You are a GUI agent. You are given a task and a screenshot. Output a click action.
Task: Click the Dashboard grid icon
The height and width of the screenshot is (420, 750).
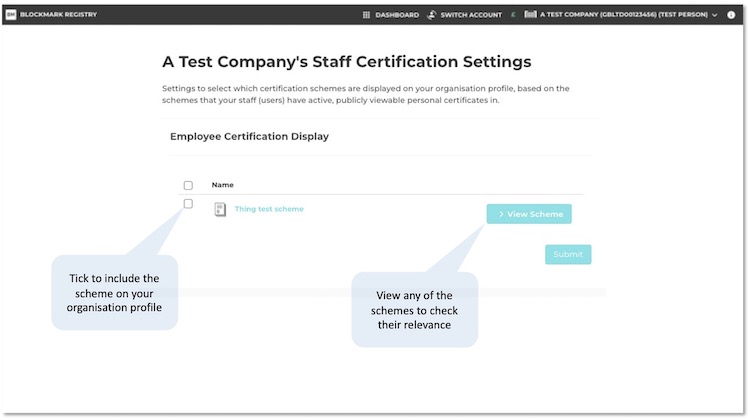pos(366,15)
